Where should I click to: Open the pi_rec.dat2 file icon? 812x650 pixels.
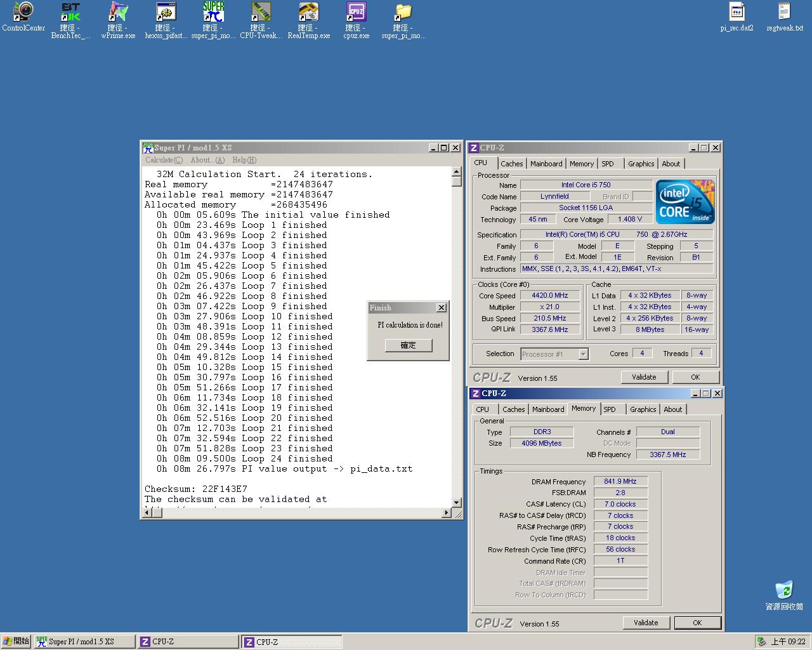coord(737,13)
